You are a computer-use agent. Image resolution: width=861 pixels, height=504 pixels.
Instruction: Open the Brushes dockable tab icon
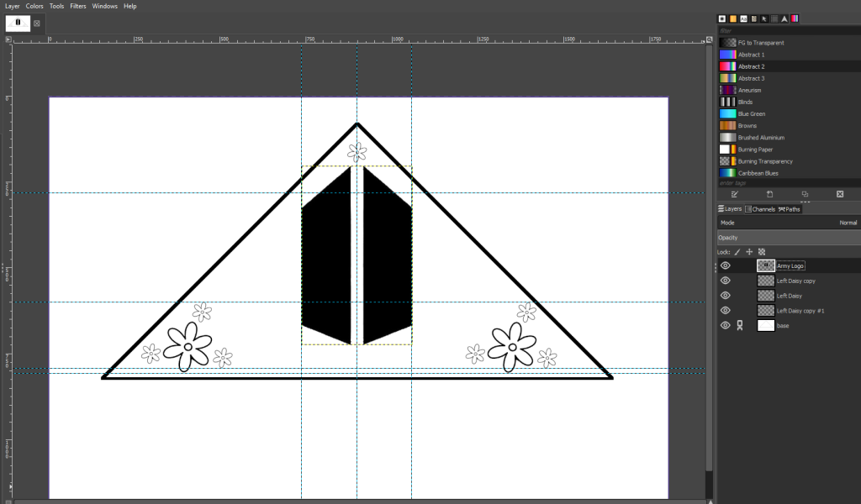pos(722,18)
